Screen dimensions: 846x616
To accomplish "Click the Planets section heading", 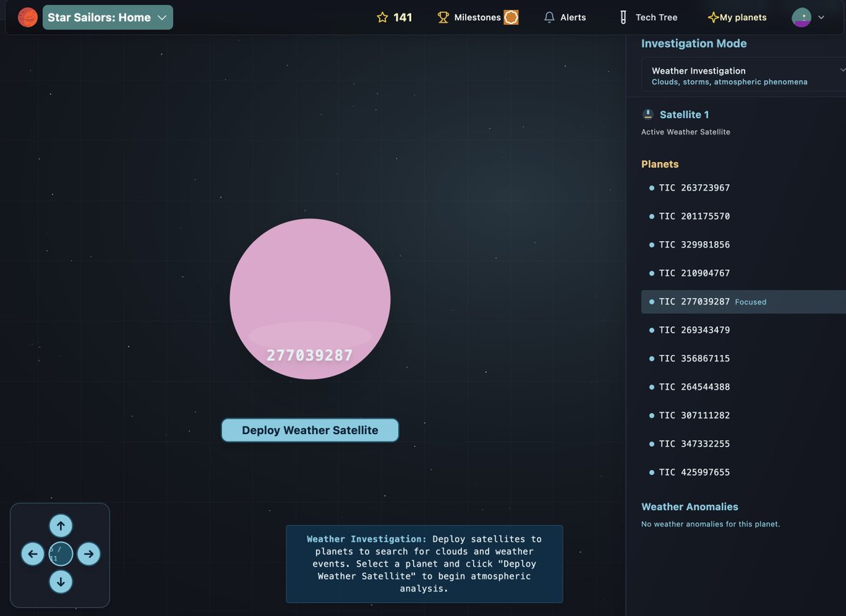I will [660, 164].
